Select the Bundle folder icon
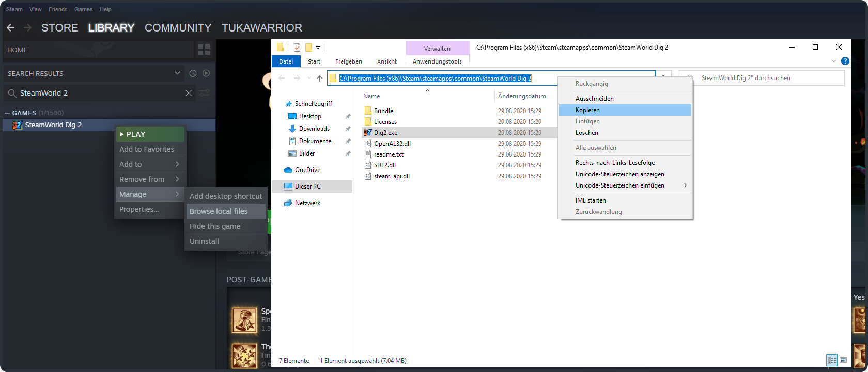 (368, 111)
